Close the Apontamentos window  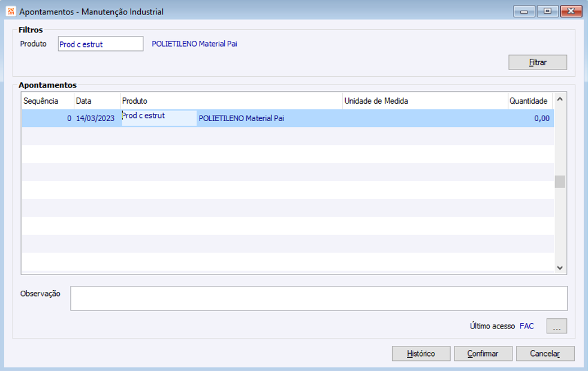point(571,11)
